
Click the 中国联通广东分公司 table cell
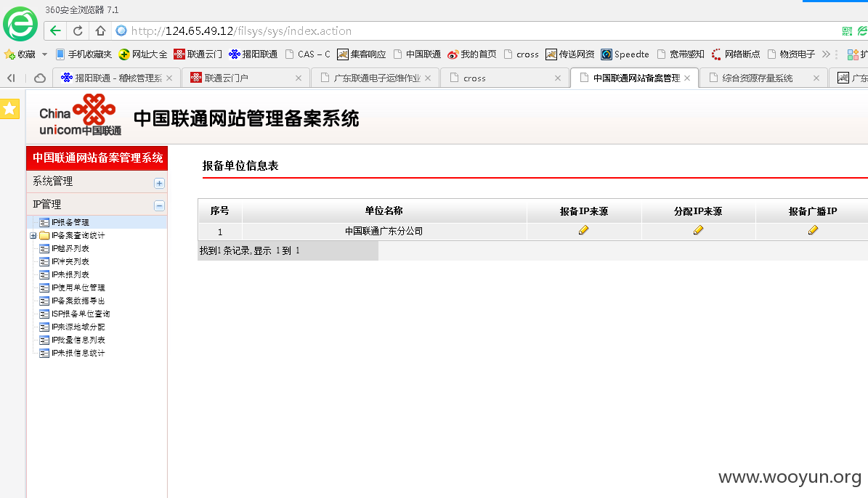click(x=384, y=232)
